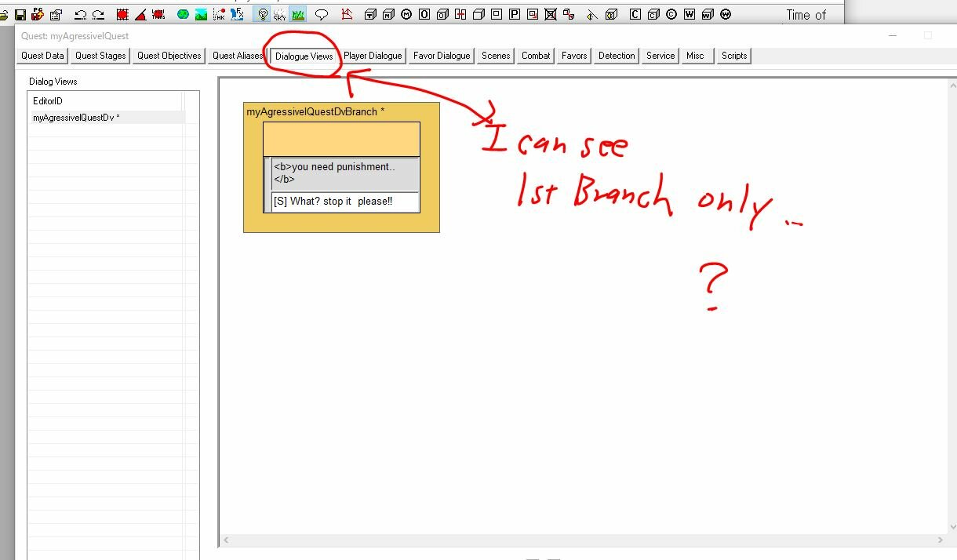This screenshot has height=560, width=957.
Task: Open the Service tab
Action: point(660,56)
